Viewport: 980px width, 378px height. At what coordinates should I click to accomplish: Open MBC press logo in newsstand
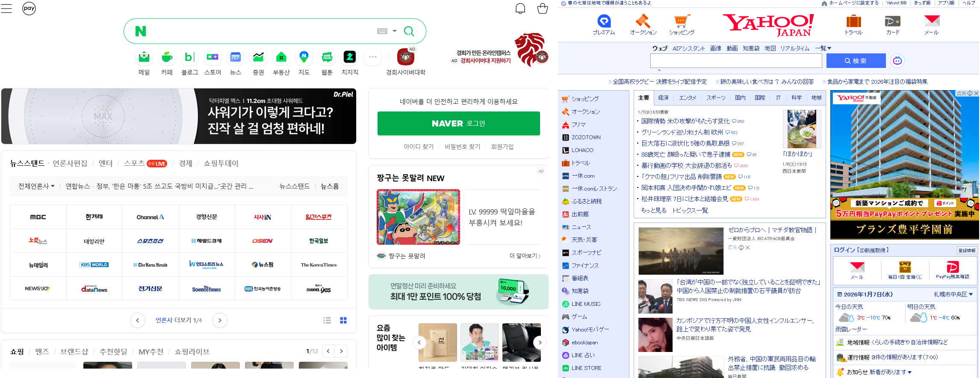click(x=38, y=217)
